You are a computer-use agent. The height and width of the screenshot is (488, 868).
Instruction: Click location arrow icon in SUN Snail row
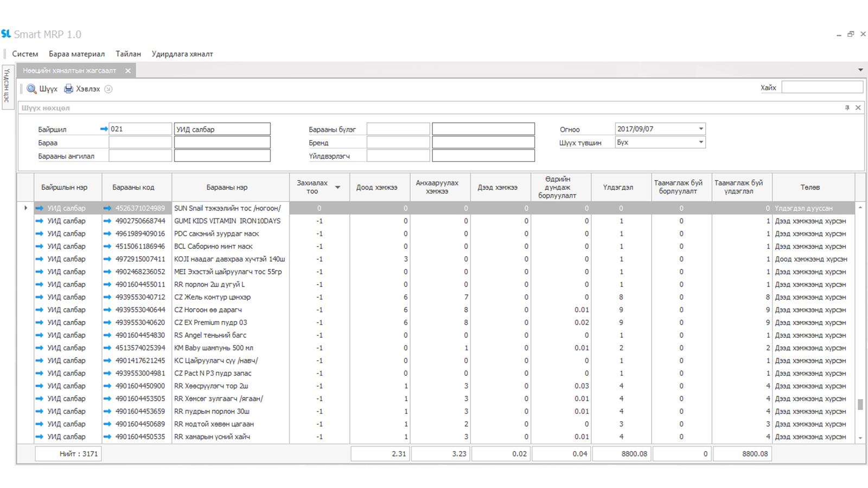click(x=40, y=208)
